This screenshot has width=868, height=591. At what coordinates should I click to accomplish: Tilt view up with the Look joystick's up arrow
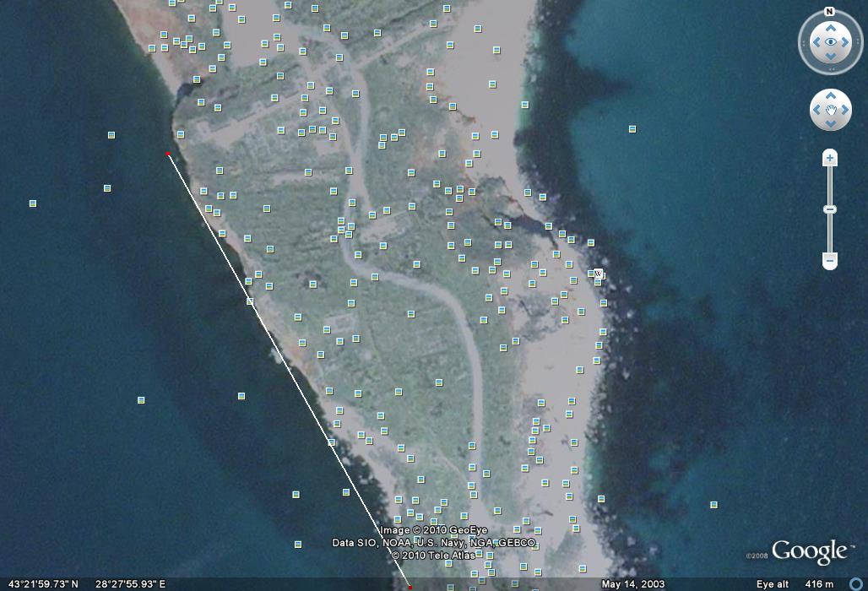pyautogui.click(x=830, y=28)
